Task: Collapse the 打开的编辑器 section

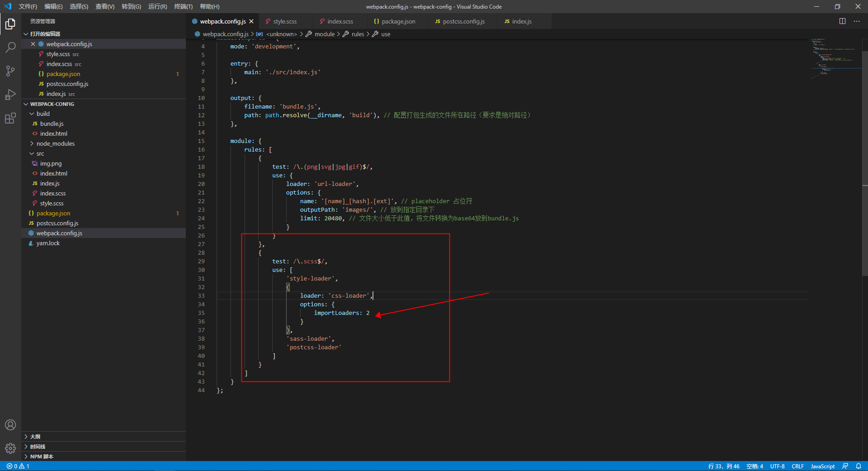Action: (104, 34)
